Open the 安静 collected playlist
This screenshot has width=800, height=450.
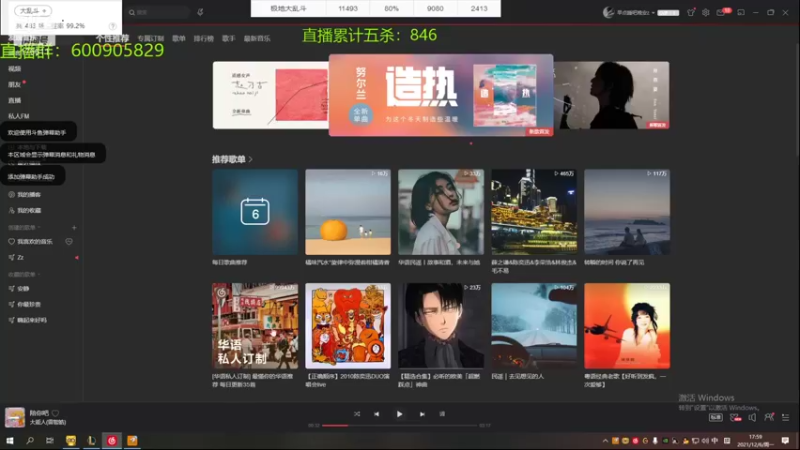pyautogui.click(x=19, y=289)
